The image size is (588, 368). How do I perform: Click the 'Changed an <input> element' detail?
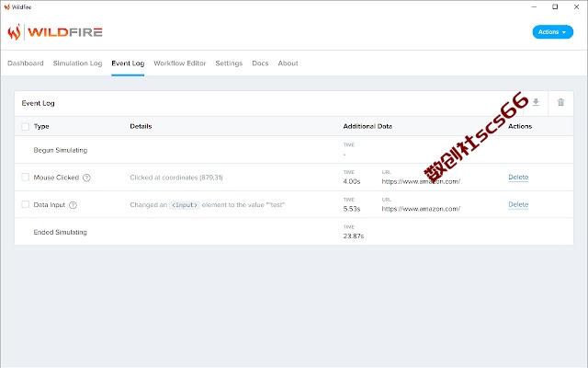(x=208, y=204)
